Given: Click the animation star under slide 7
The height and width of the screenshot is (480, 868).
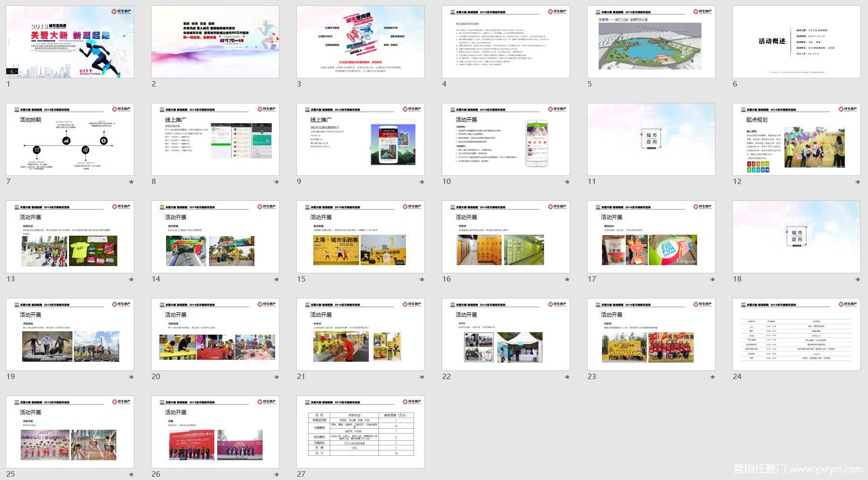Looking at the screenshot, I should click(131, 182).
